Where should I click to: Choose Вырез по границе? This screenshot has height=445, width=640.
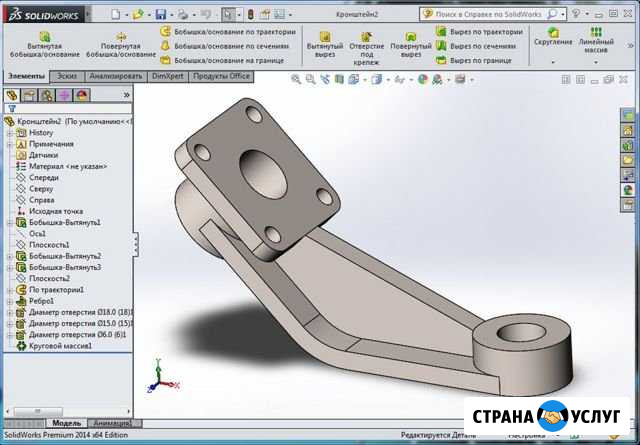pyautogui.click(x=473, y=60)
